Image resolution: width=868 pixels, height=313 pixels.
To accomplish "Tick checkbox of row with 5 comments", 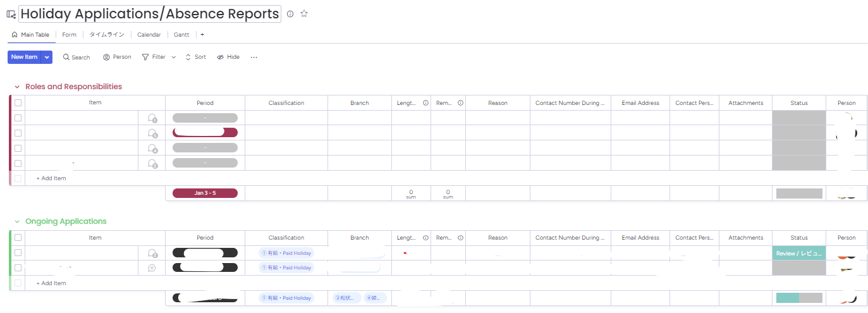I will tap(18, 133).
